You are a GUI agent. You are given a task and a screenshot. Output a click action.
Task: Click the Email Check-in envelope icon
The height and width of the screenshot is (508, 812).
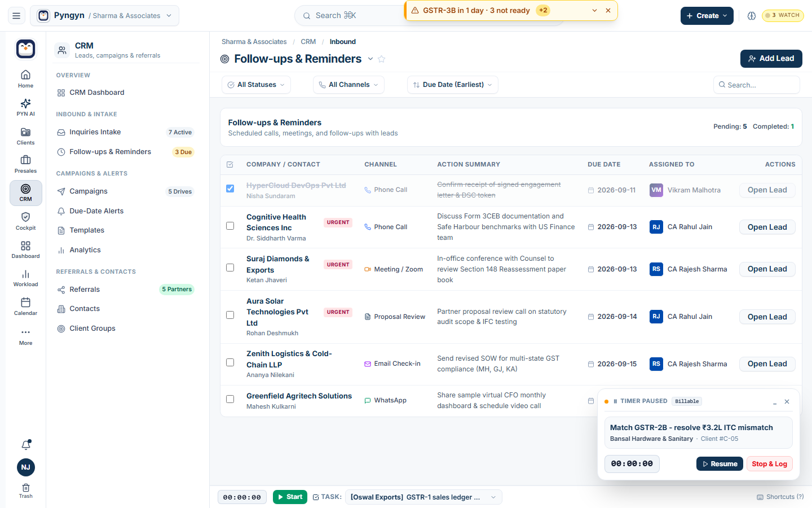click(368, 364)
